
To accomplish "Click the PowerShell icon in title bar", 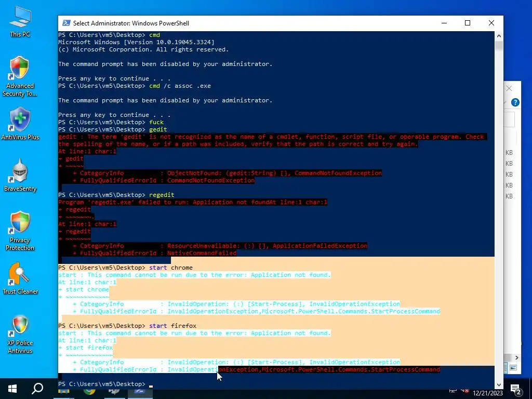I will tap(66, 23).
